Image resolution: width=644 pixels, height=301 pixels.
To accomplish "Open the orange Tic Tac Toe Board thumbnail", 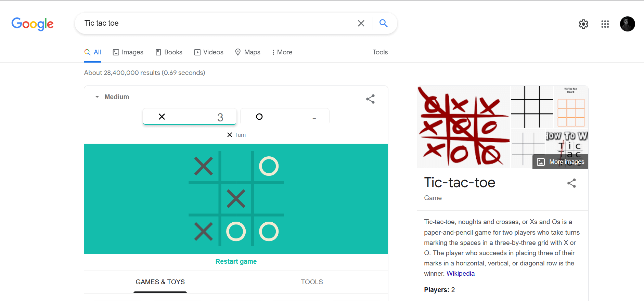I will [571, 107].
